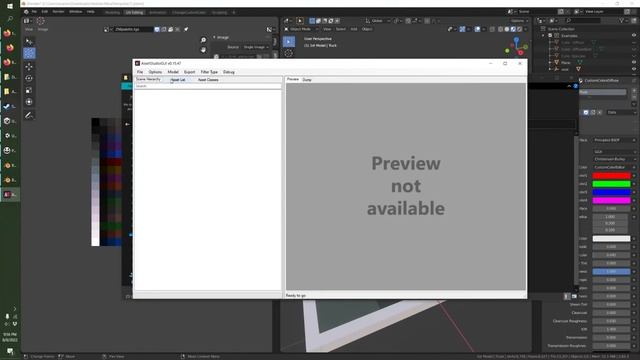Click the red X axis on navigation gizmo
Screen dimensions: 640x360
pyautogui.click(x=521, y=53)
